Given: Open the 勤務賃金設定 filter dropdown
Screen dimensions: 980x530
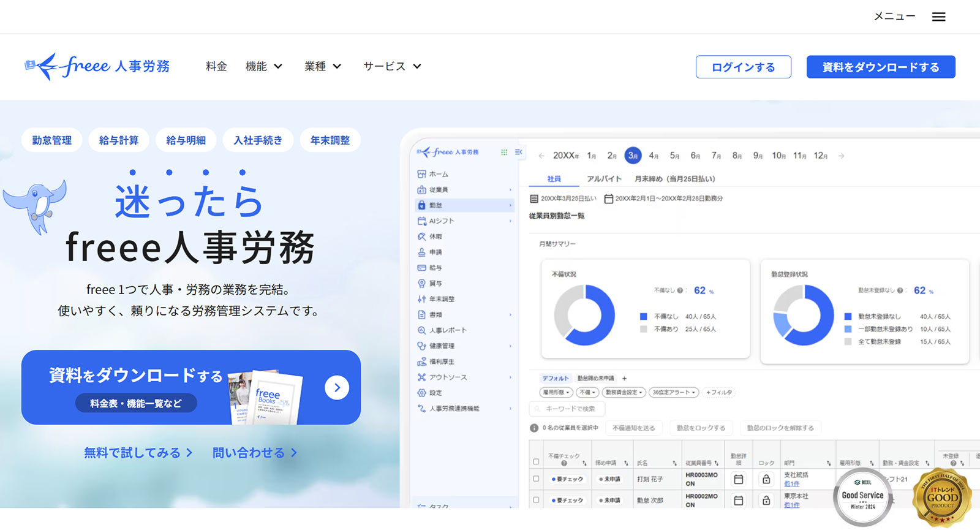Looking at the screenshot, I should point(624,392).
